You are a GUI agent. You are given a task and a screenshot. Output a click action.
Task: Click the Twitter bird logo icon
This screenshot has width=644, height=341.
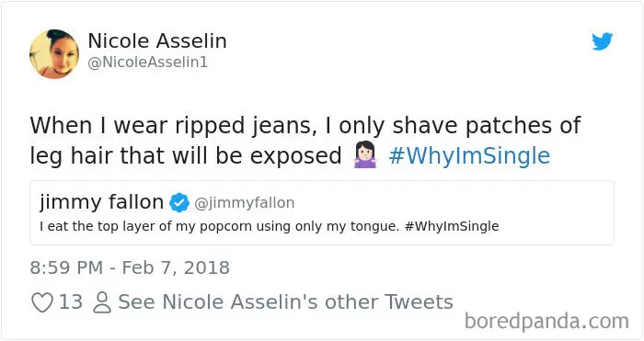click(603, 41)
